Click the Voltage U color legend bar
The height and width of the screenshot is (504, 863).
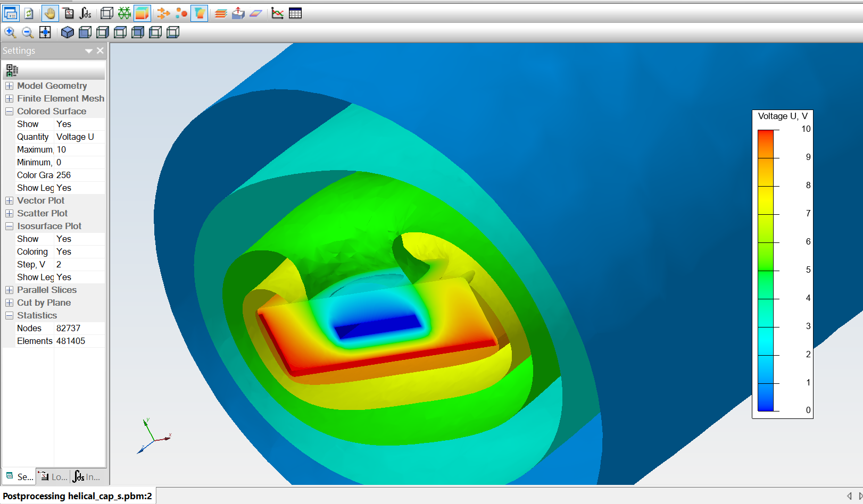pyautogui.click(x=765, y=270)
